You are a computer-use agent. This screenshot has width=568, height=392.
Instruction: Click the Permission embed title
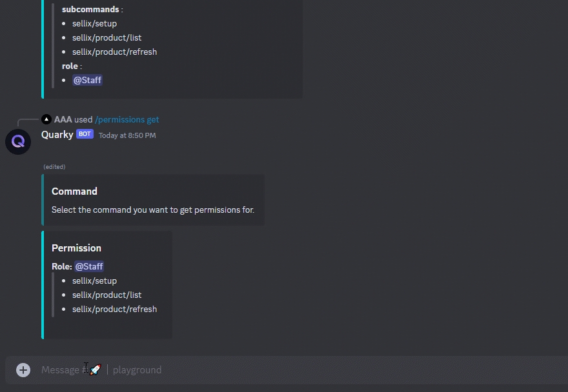pyautogui.click(x=76, y=248)
